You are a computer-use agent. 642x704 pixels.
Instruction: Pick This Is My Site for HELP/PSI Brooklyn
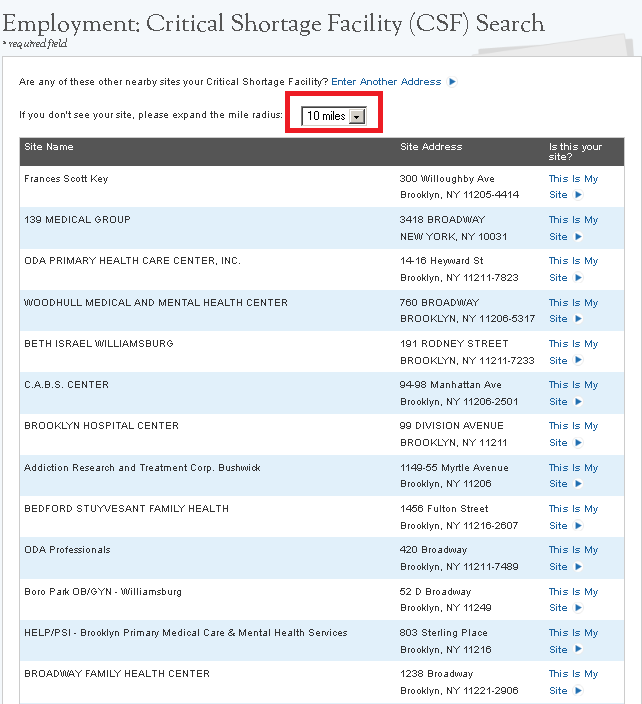573,641
